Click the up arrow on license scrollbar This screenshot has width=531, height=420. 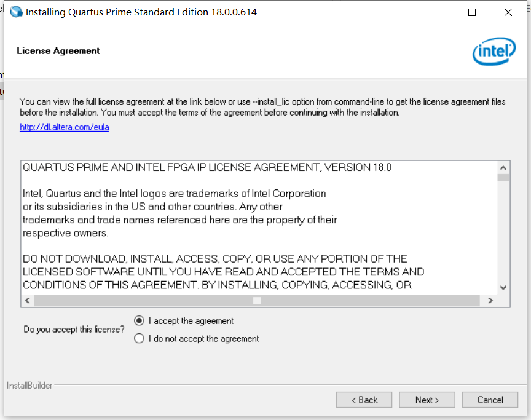click(503, 166)
